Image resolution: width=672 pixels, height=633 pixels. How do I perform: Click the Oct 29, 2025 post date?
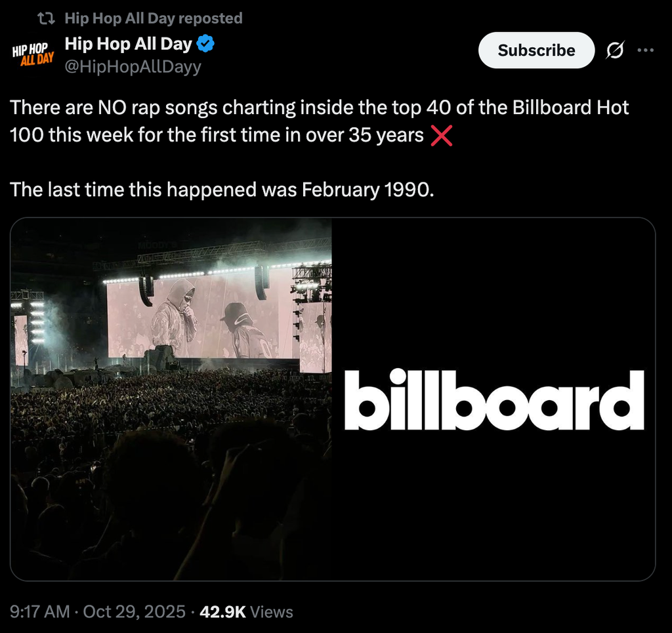pyautogui.click(x=135, y=612)
